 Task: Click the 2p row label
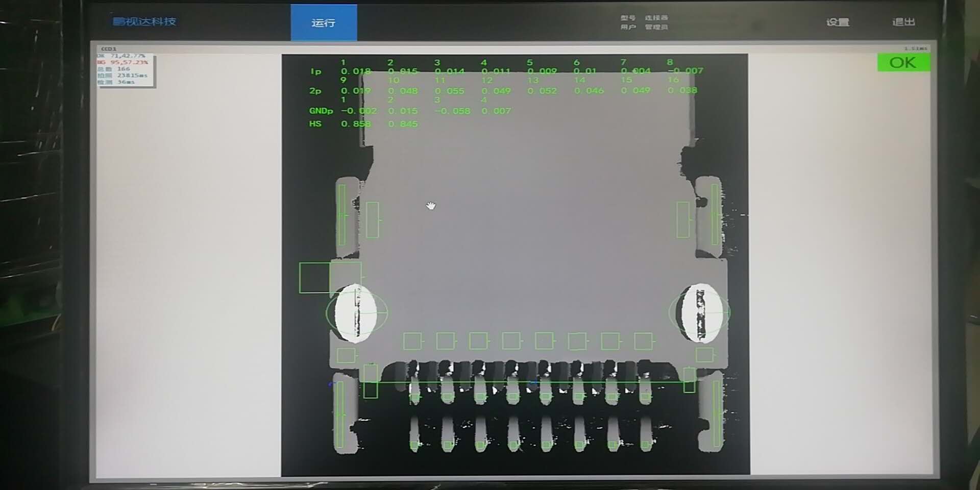315,91
